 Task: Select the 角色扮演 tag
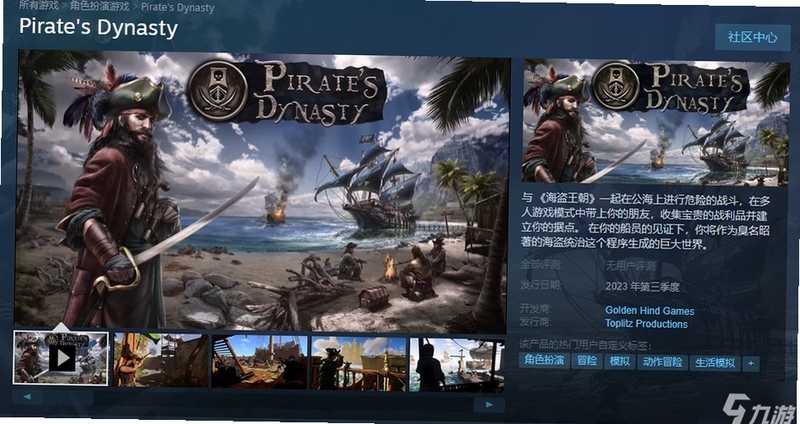tap(544, 360)
